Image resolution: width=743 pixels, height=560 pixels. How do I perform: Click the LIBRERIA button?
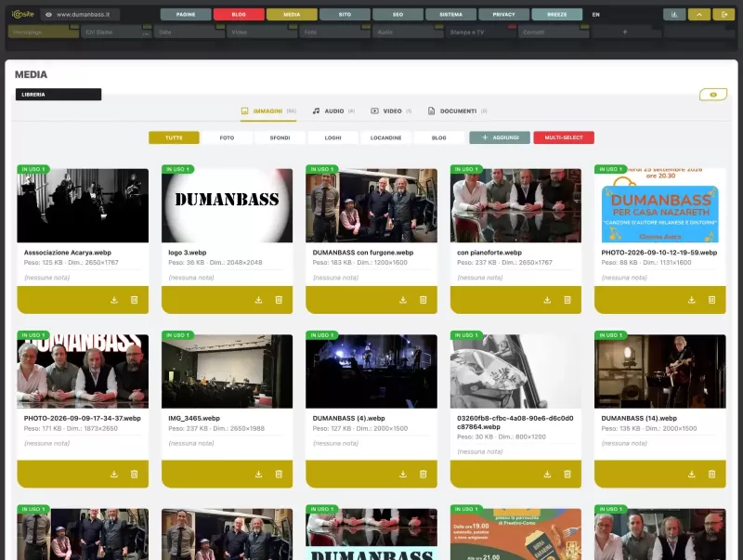point(59,95)
